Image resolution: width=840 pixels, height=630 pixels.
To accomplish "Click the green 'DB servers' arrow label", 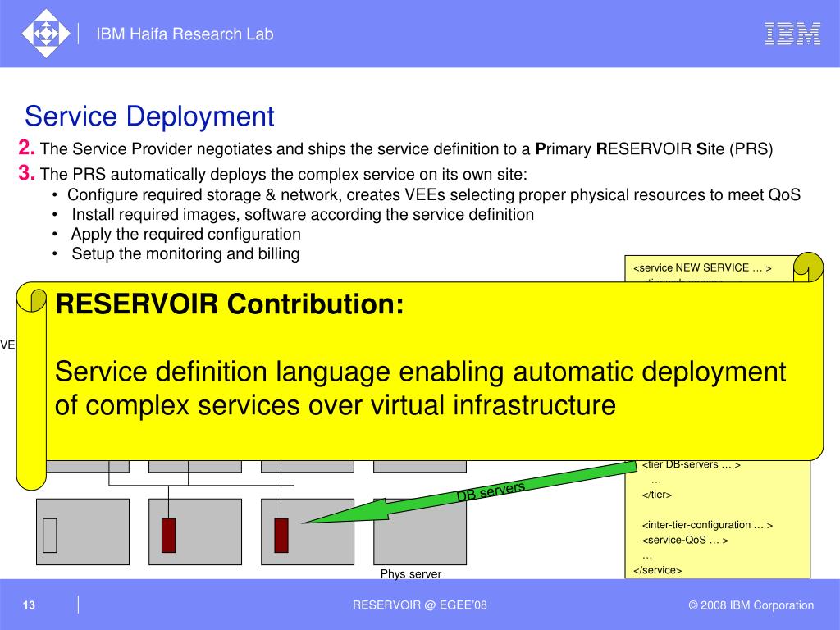I will tap(491, 491).
